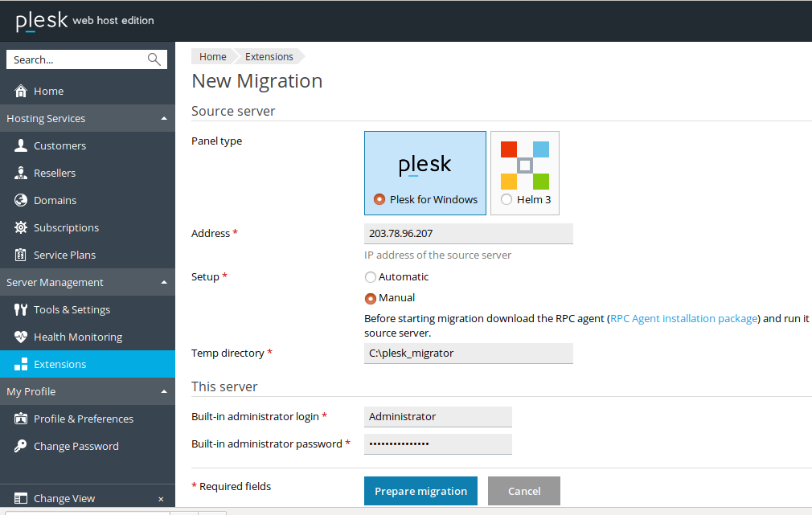Image resolution: width=812 pixels, height=515 pixels.
Task: Click the Customers person icon
Action: coord(21,146)
